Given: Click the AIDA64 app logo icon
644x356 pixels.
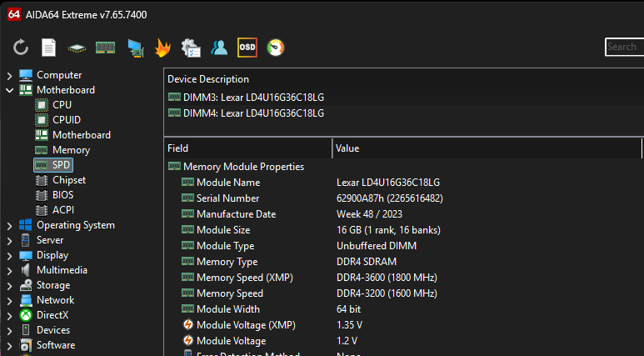Looking at the screenshot, I should (14, 14).
